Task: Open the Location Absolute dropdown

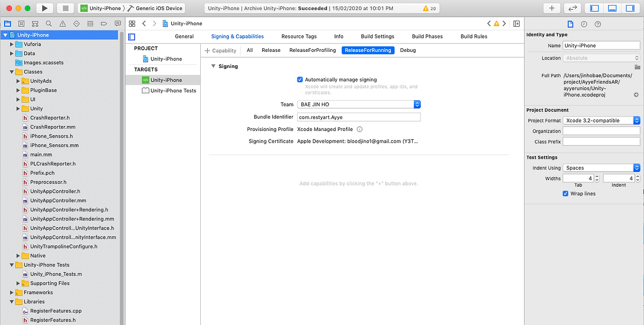Action: (x=601, y=58)
